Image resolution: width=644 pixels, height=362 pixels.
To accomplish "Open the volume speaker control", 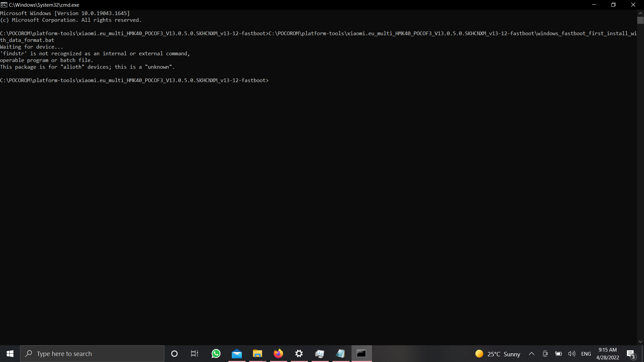I will [x=572, y=354].
